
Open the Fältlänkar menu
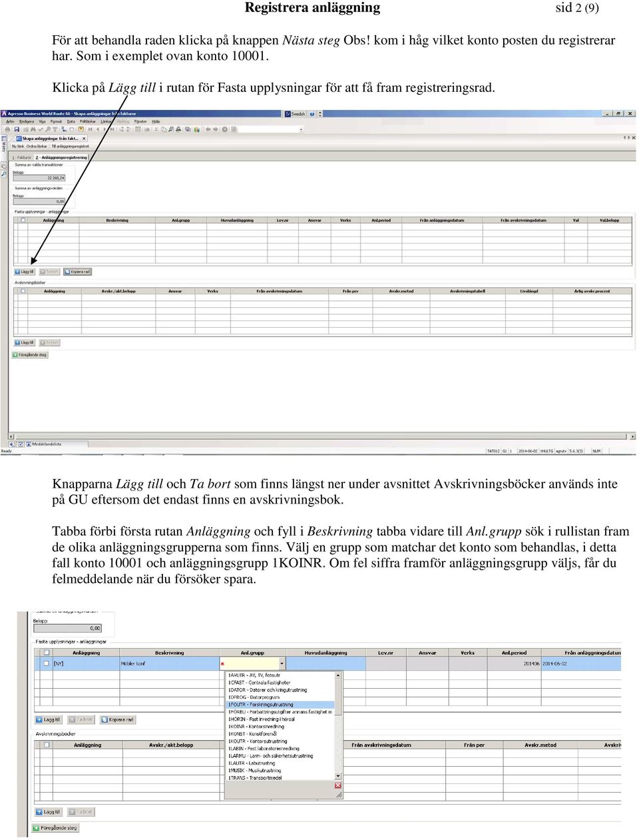(x=88, y=121)
